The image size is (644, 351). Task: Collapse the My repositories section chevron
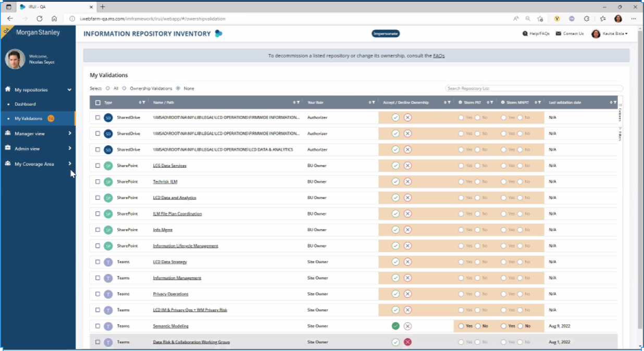pyautogui.click(x=69, y=90)
